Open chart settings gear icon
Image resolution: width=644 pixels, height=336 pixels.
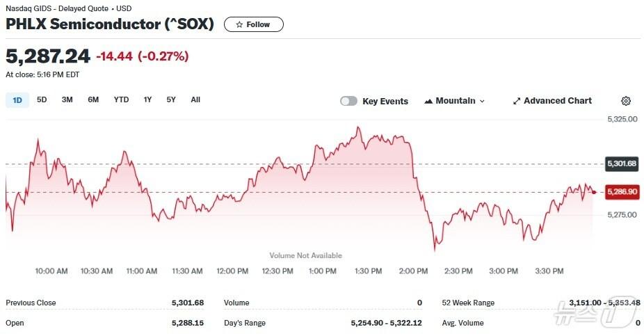[x=625, y=101]
